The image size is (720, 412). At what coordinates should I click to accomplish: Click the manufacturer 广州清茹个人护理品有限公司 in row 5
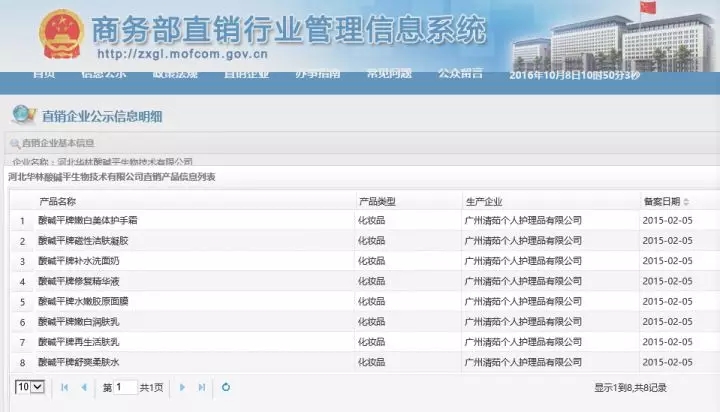point(523,301)
